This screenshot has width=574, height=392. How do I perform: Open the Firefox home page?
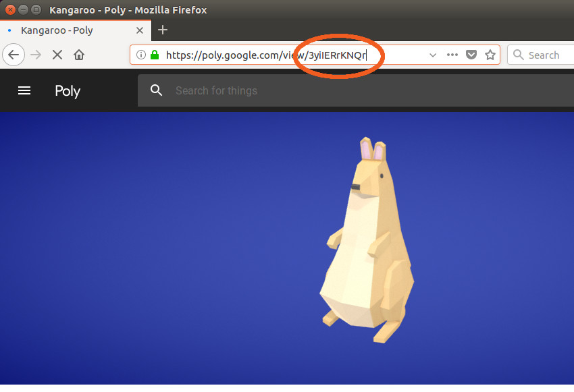79,55
